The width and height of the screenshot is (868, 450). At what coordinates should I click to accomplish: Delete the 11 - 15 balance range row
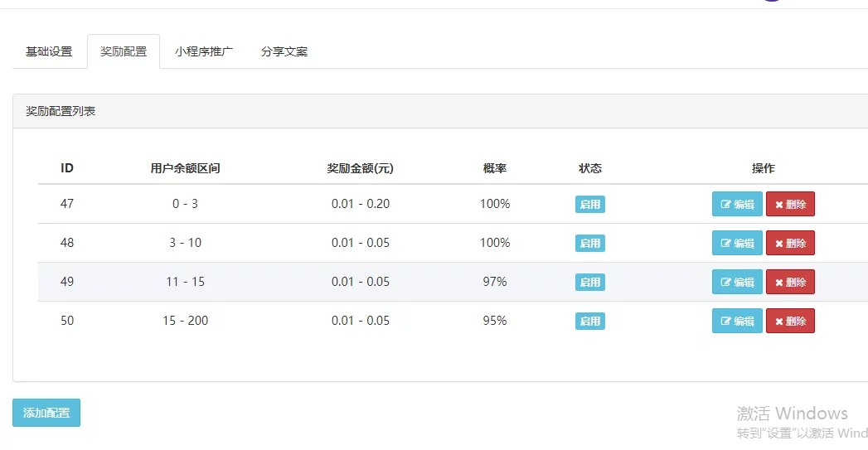790,283
